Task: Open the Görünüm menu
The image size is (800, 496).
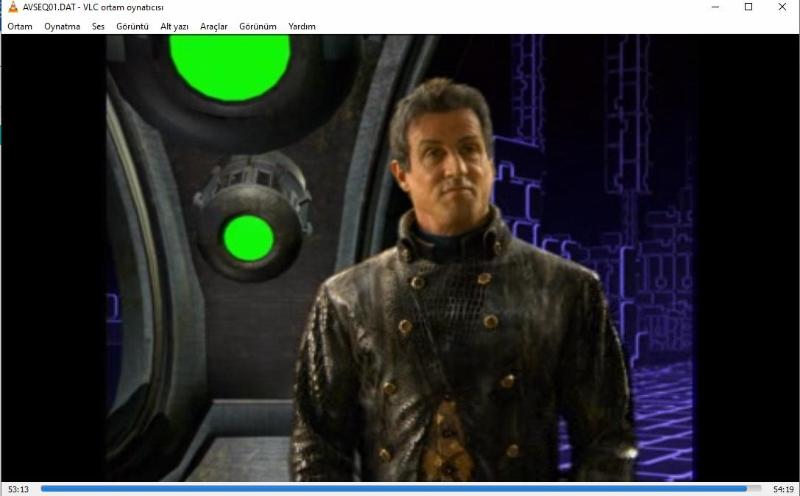Action: point(258,26)
